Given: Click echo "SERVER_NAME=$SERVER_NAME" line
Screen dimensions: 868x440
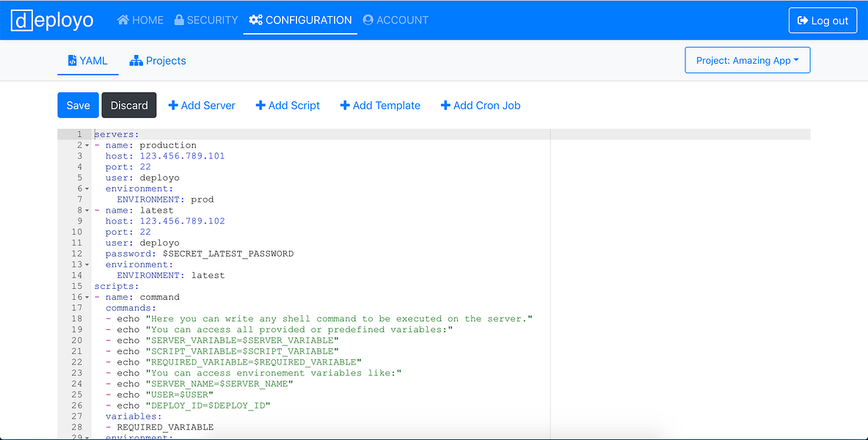Looking at the screenshot, I should tap(200, 384).
